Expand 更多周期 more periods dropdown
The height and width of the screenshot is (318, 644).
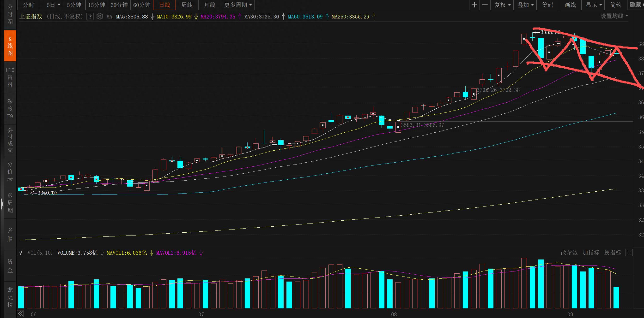click(238, 5)
